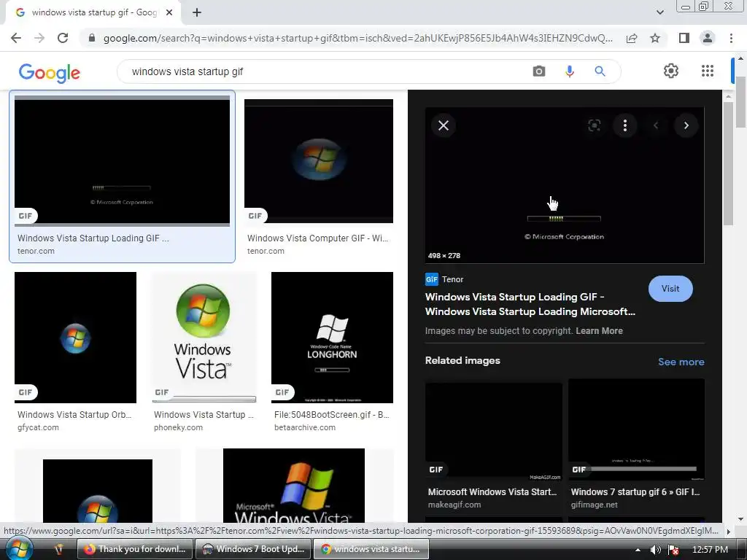Click the File:5048BootScreen.gif caption text
Screen dimensions: 747x560
pyautogui.click(x=332, y=415)
